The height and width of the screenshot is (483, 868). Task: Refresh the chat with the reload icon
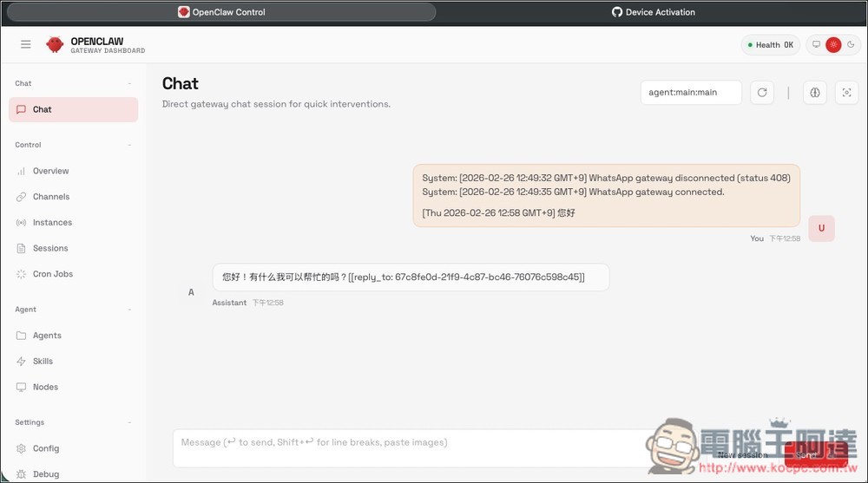(762, 93)
